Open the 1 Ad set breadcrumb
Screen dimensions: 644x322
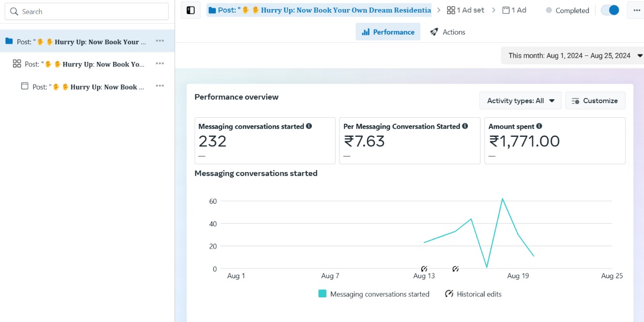465,10
